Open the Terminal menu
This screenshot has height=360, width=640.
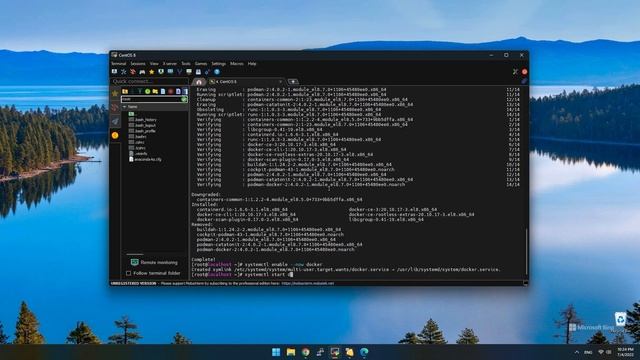coord(119,64)
